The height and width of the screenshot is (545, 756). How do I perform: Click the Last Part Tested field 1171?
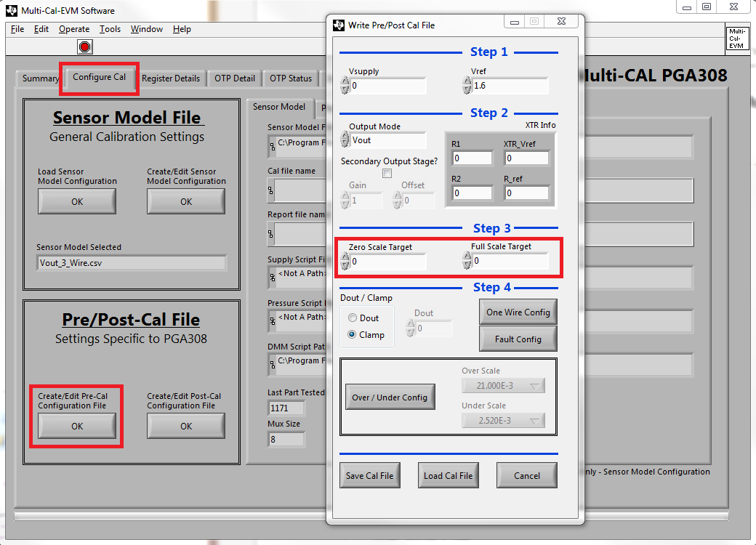click(x=286, y=408)
